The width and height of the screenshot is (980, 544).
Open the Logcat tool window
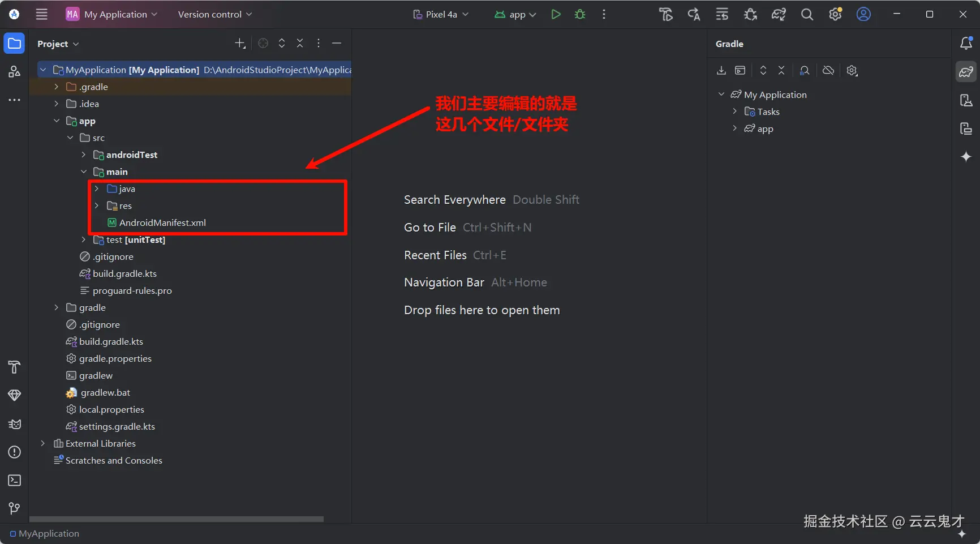14,423
